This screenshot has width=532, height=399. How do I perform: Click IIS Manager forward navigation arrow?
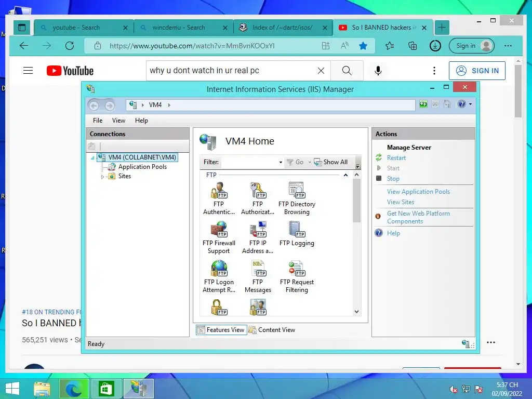109,105
